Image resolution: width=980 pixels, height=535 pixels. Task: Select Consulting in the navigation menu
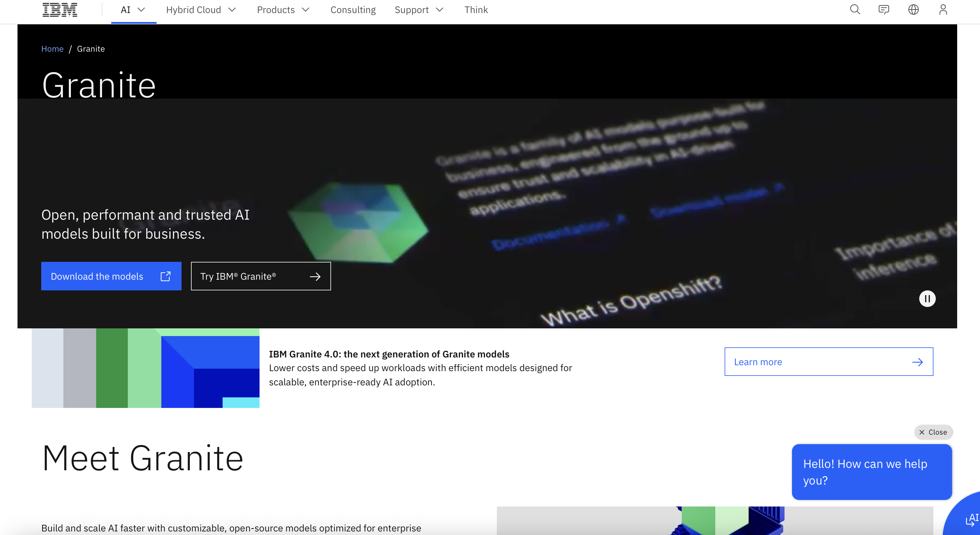(353, 10)
